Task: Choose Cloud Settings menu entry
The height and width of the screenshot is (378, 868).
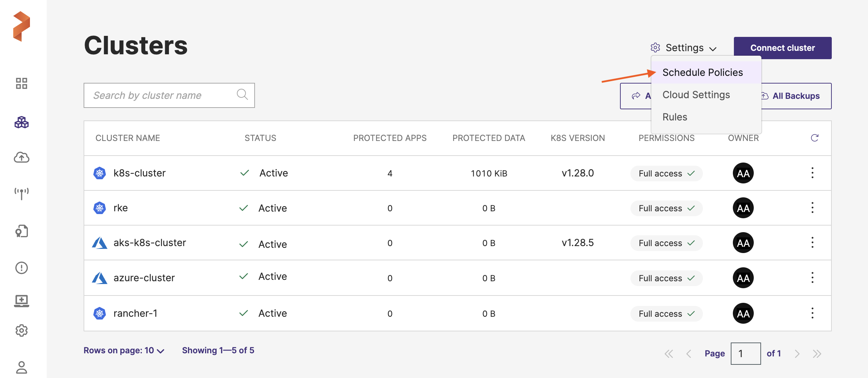Action: (x=696, y=95)
